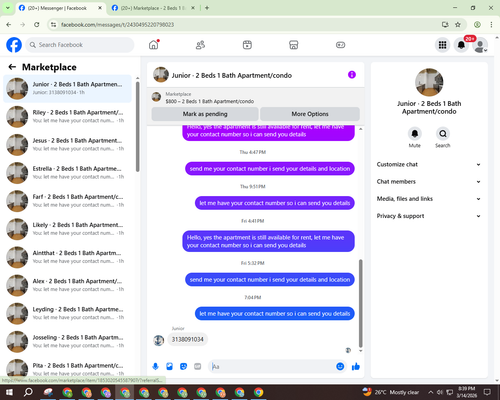Open Facebook home via the logo
Viewport: 500px width, 400px height.
click(x=14, y=45)
